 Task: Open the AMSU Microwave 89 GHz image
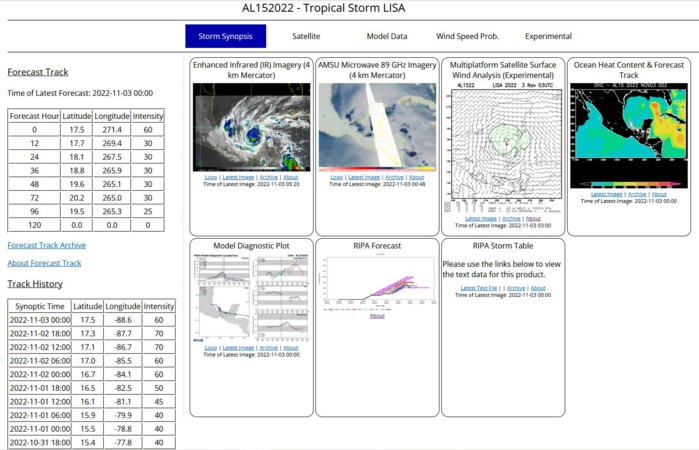coord(377,127)
